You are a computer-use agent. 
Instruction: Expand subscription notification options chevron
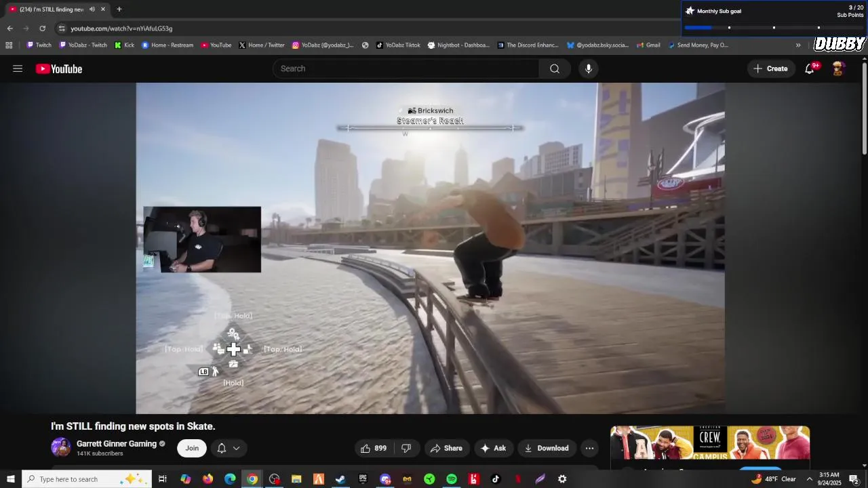[236, 448]
